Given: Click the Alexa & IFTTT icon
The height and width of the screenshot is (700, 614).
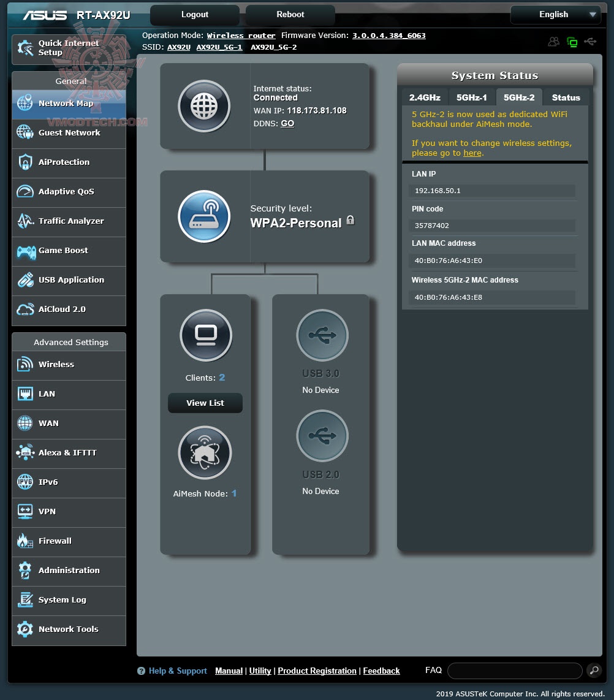Looking at the screenshot, I should (x=26, y=453).
